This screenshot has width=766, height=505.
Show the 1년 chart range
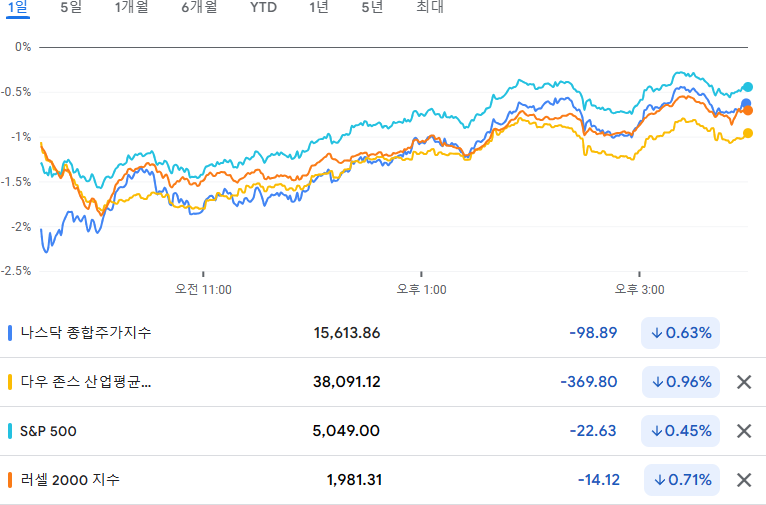click(x=319, y=7)
